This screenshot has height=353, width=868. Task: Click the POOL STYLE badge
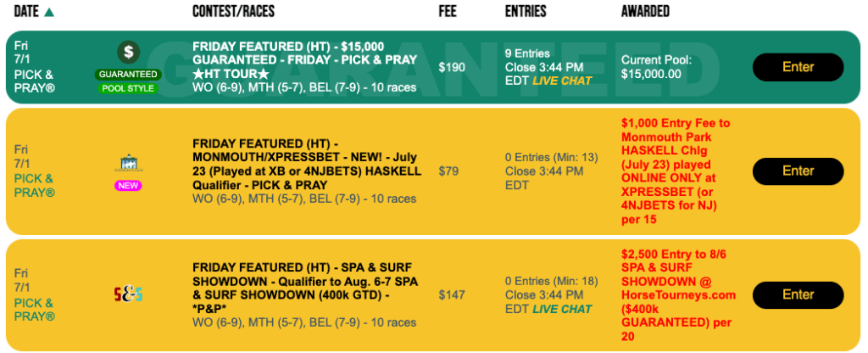(x=128, y=88)
